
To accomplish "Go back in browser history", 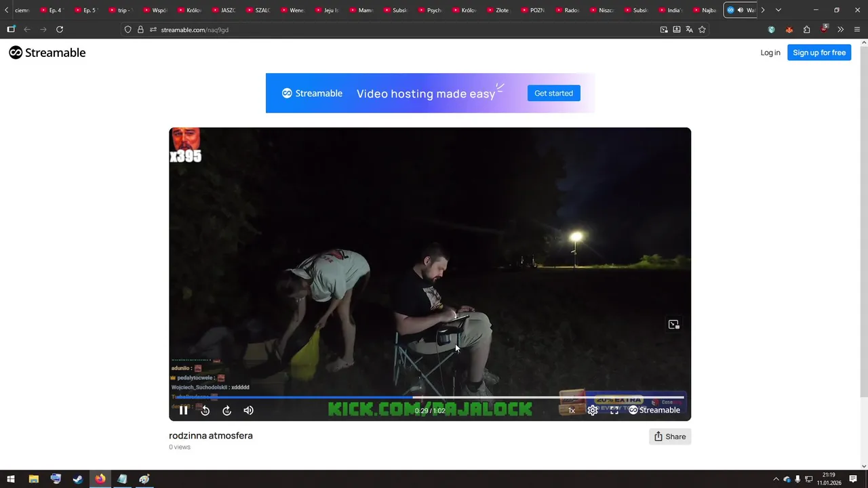I will [27, 29].
